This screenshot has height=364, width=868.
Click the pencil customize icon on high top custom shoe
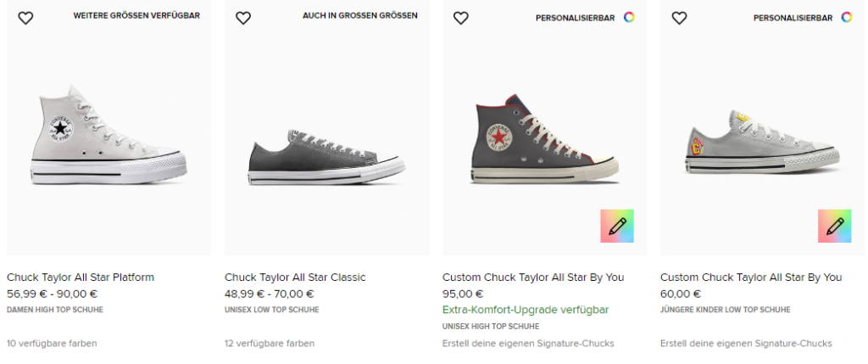point(617,226)
